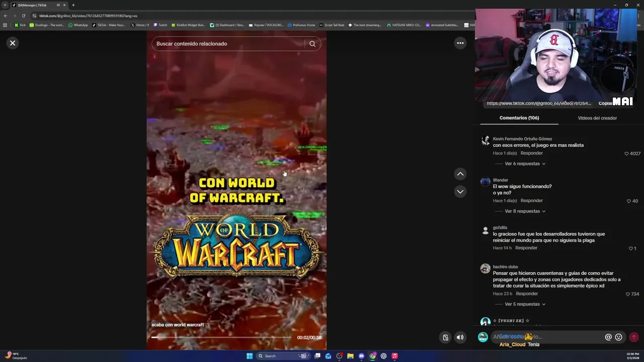Open gofzilla's profile name
The image size is (644, 362).
click(500, 228)
